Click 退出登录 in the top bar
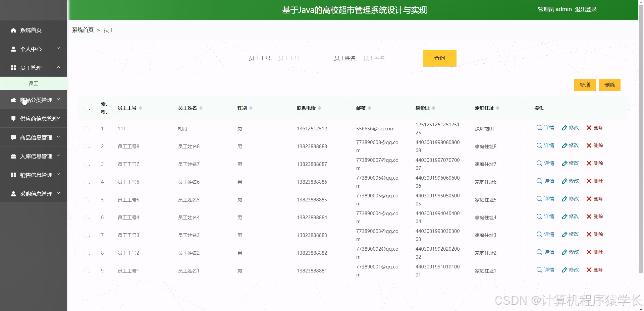 586,9
